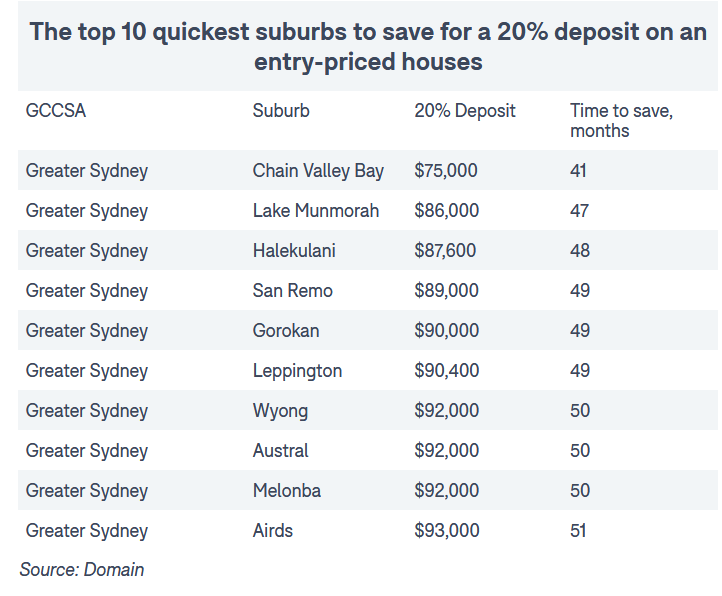Select the $75,000 deposit value
The image size is (722, 596).
tap(446, 171)
